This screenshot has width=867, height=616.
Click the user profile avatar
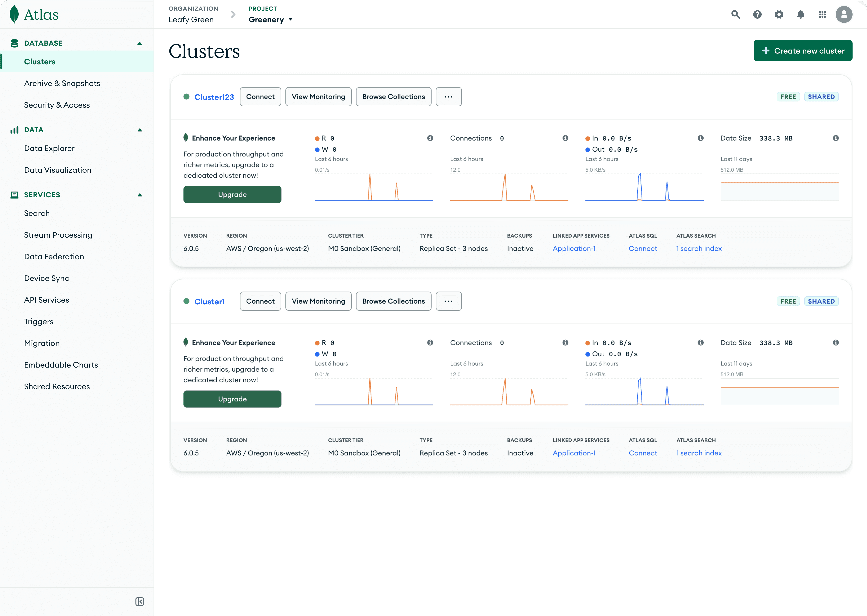[844, 14]
